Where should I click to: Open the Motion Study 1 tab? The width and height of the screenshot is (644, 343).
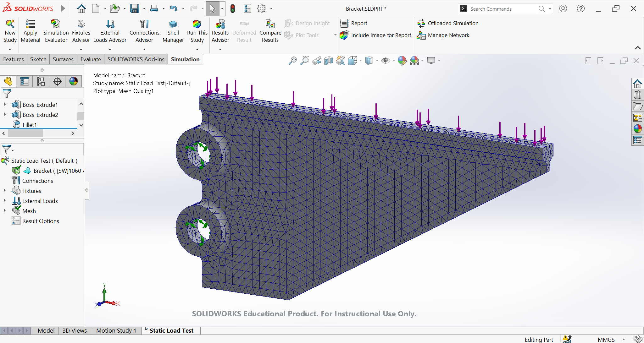(116, 330)
